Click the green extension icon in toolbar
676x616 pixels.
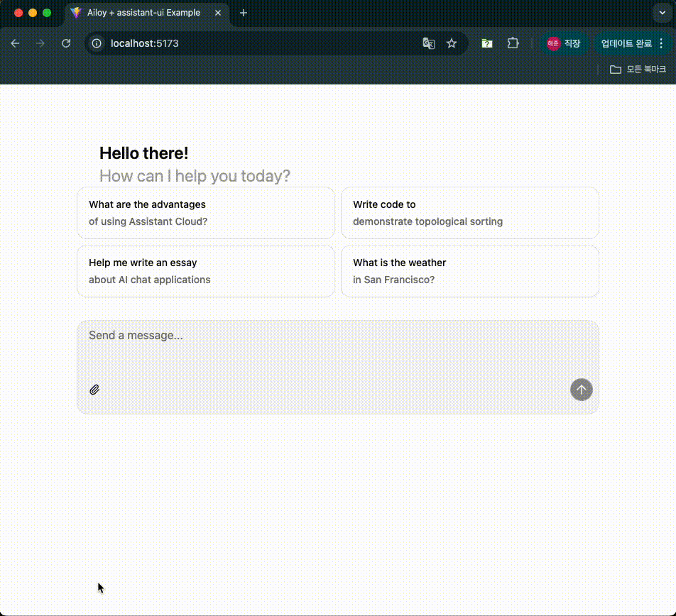click(487, 43)
